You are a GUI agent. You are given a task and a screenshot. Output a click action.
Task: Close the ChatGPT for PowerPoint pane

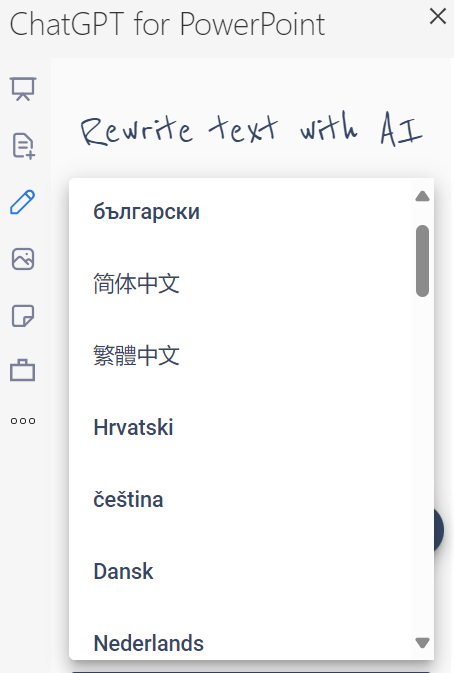[x=438, y=17]
